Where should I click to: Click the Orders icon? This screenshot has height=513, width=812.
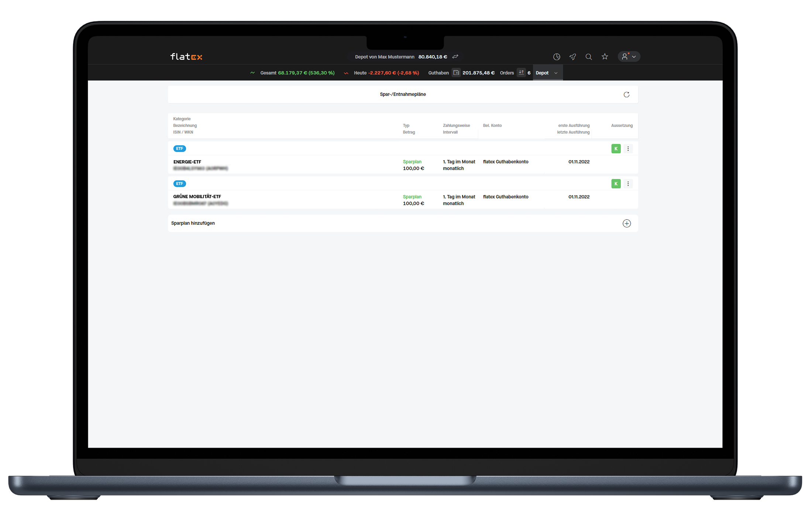(x=521, y=72)
